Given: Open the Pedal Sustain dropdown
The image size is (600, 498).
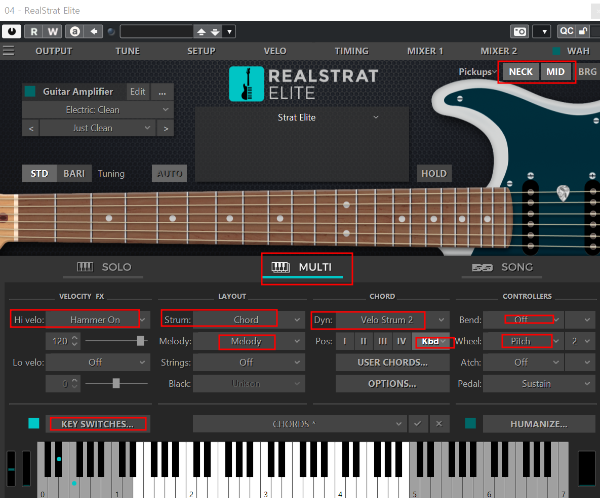Looking at the screenshot, I should [539, 384].
